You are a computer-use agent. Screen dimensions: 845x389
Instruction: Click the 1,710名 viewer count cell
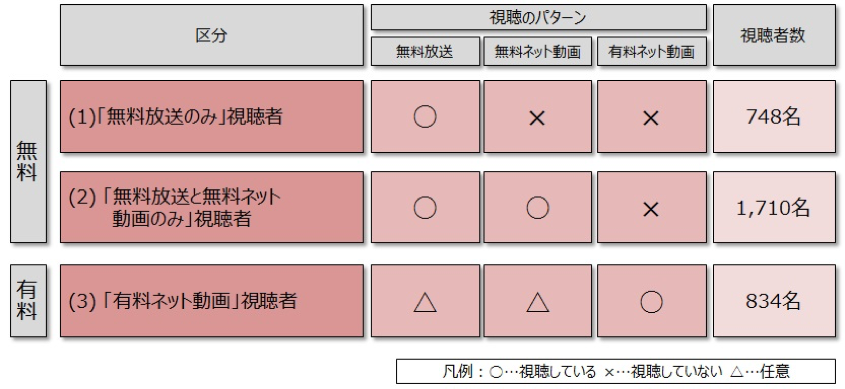pos(774,207)
